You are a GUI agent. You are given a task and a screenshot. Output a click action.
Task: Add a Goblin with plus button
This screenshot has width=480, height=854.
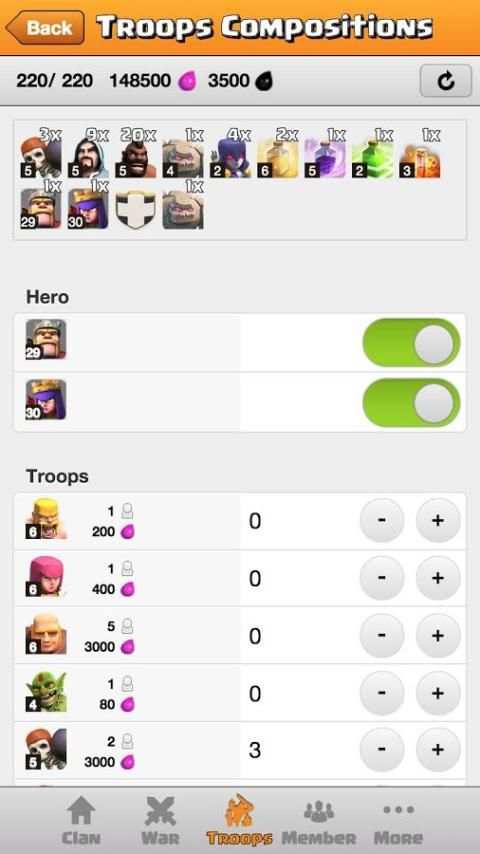coord(438,693)
